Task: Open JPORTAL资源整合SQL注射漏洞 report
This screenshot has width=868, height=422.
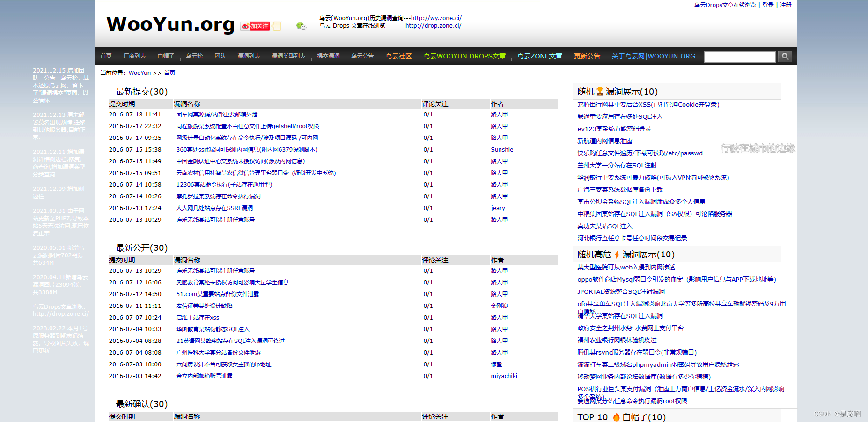Action: 621,292
